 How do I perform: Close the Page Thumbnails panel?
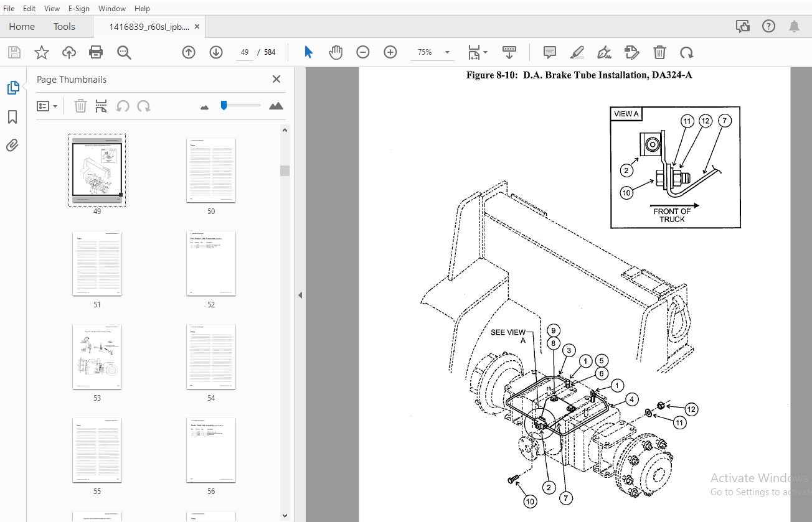click(276, 79)
